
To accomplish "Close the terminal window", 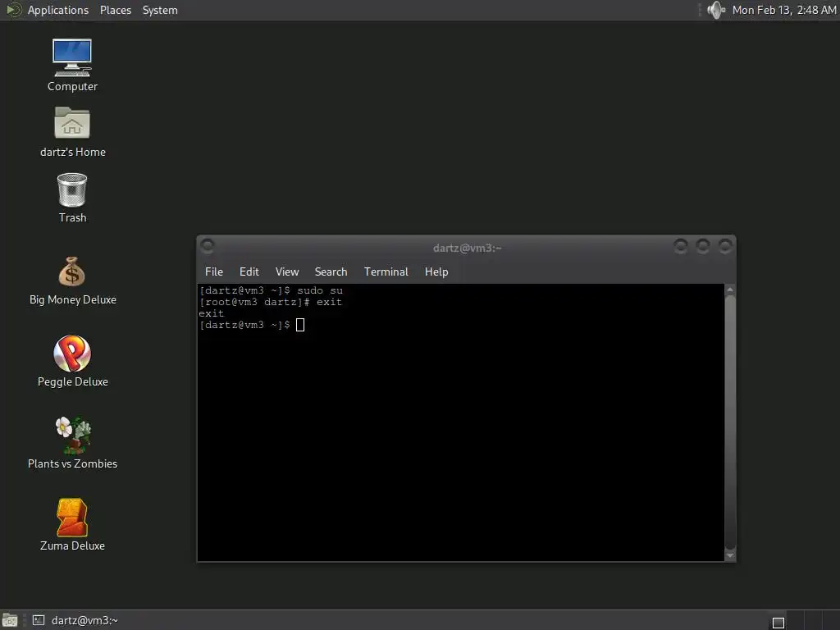I will coord(725,246).
